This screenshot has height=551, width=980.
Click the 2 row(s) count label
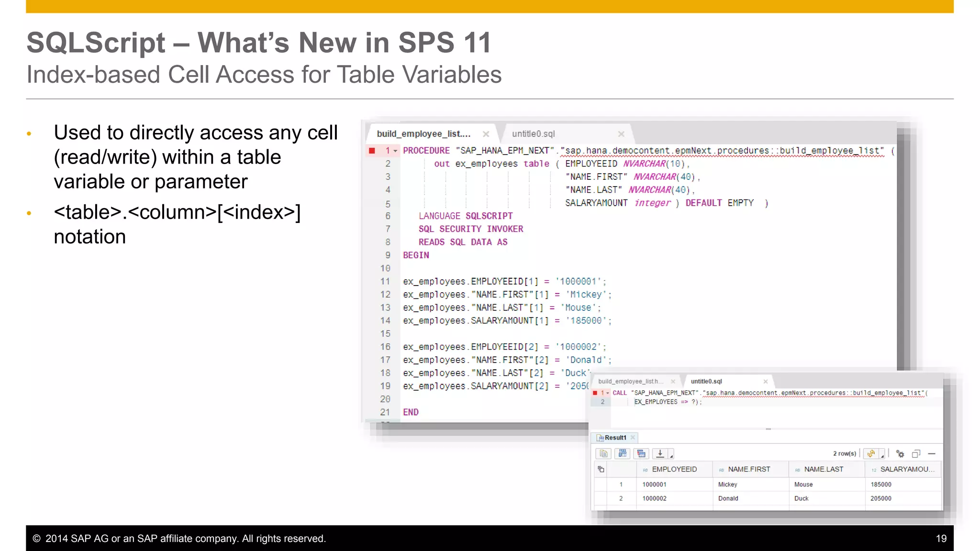coord(845,453)
